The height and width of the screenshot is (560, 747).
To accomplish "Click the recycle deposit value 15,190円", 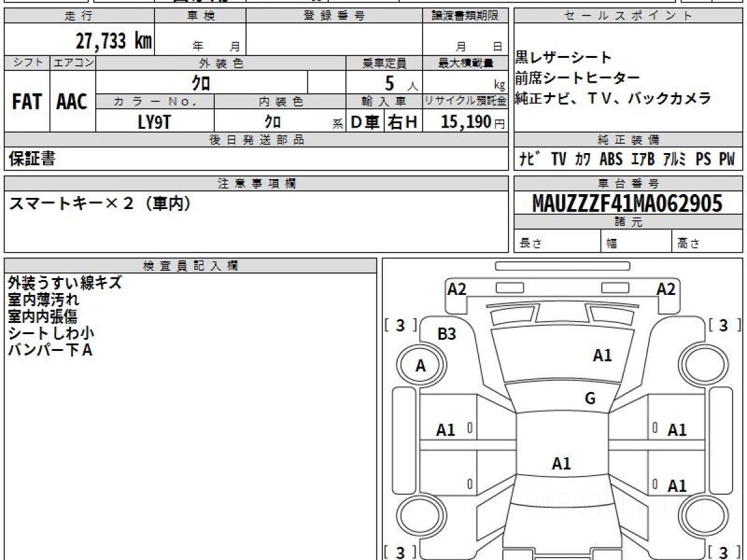I will coord(473,121).
